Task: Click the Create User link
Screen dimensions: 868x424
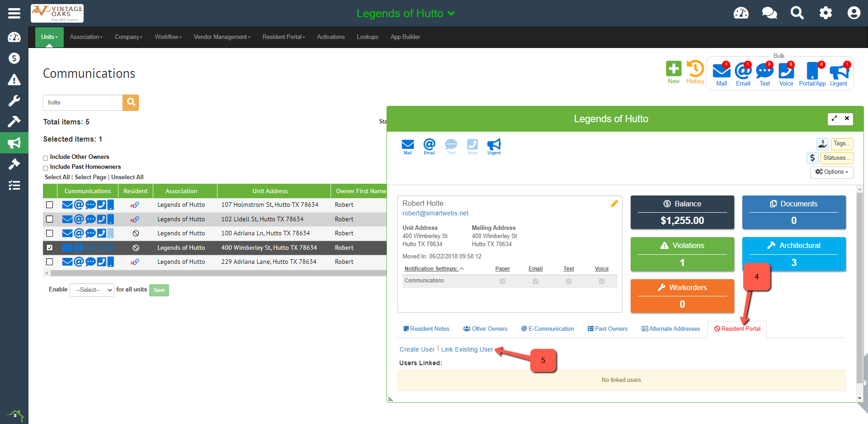Action: tap(417, 349)
